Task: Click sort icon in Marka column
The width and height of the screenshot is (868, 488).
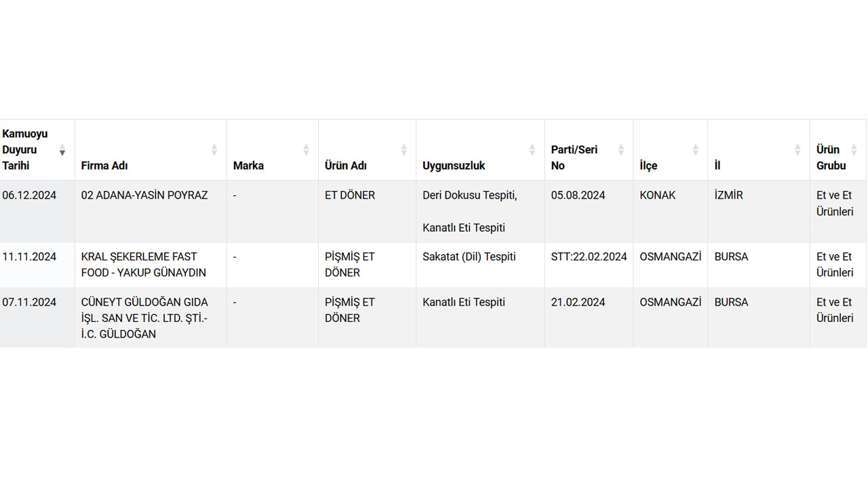Action: click(x=306, y=150)
